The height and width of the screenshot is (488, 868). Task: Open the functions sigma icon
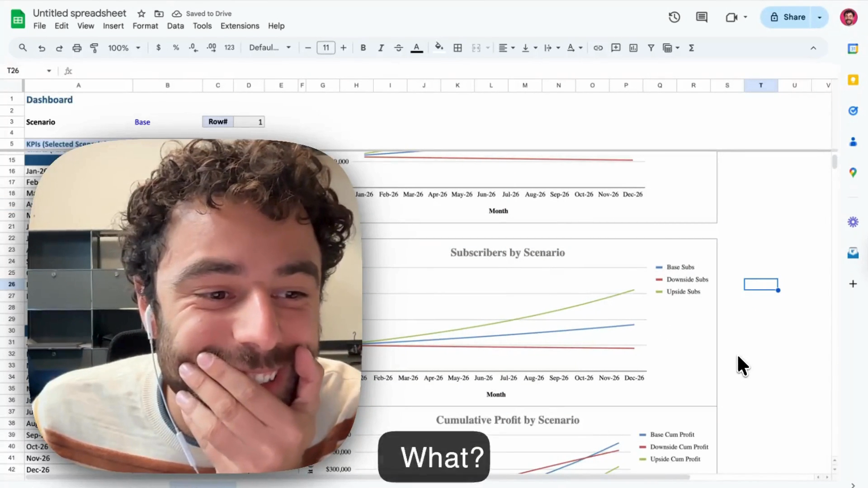pyautogui.click(x=691, y=48)
